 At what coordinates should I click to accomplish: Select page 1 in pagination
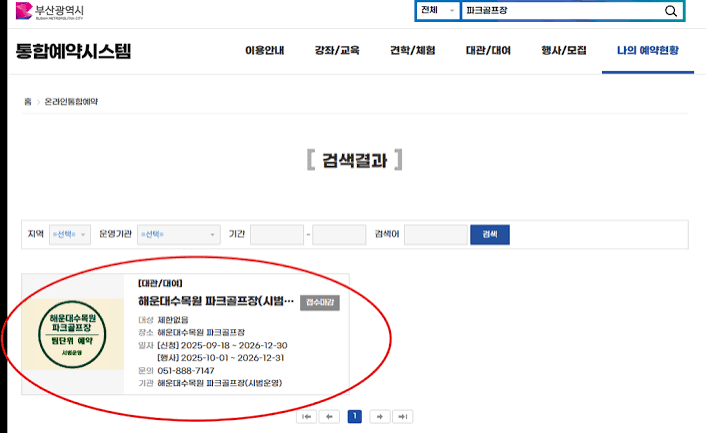[x=355, y=416]
